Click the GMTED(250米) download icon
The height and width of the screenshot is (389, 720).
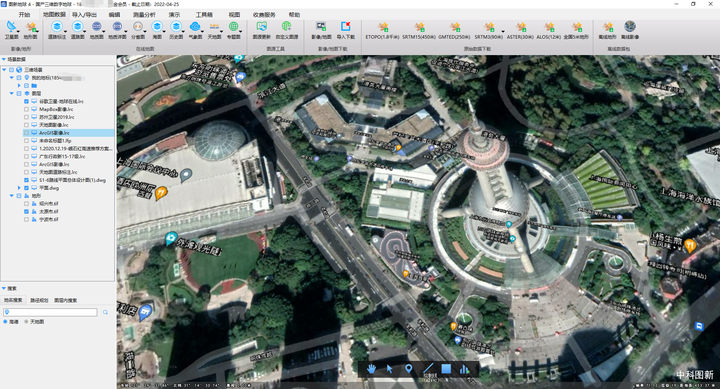coord(454,27)
